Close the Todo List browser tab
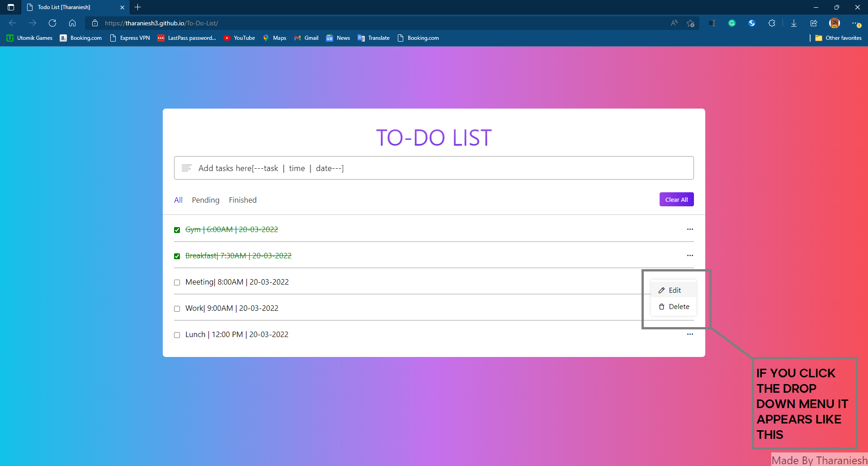The height and width of the screenshot is (466, 868). click(x=122, y=7)
